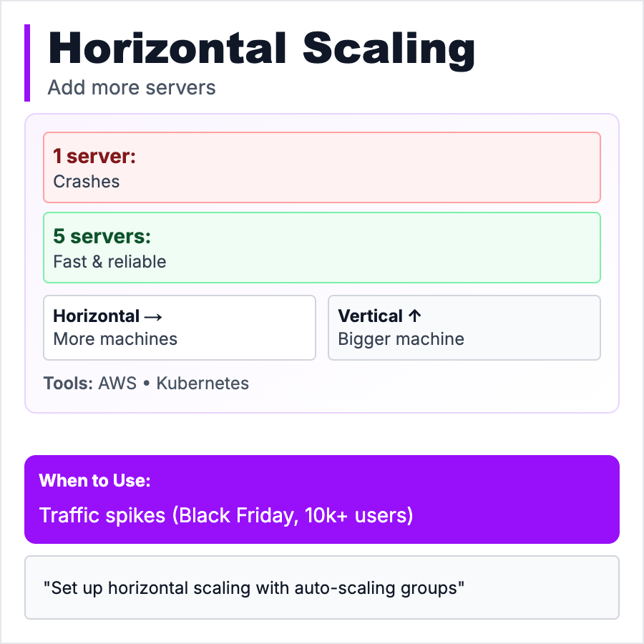Click the 'Bigger machine' label
Image resolution: width=644 pixels, height=644 pixels.
tap(401, 339)
